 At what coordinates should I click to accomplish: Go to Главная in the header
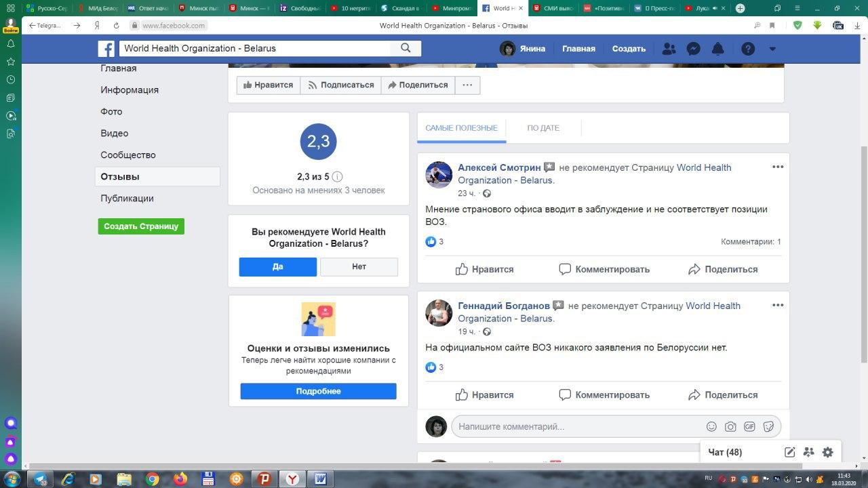click(x=578, y=49)
